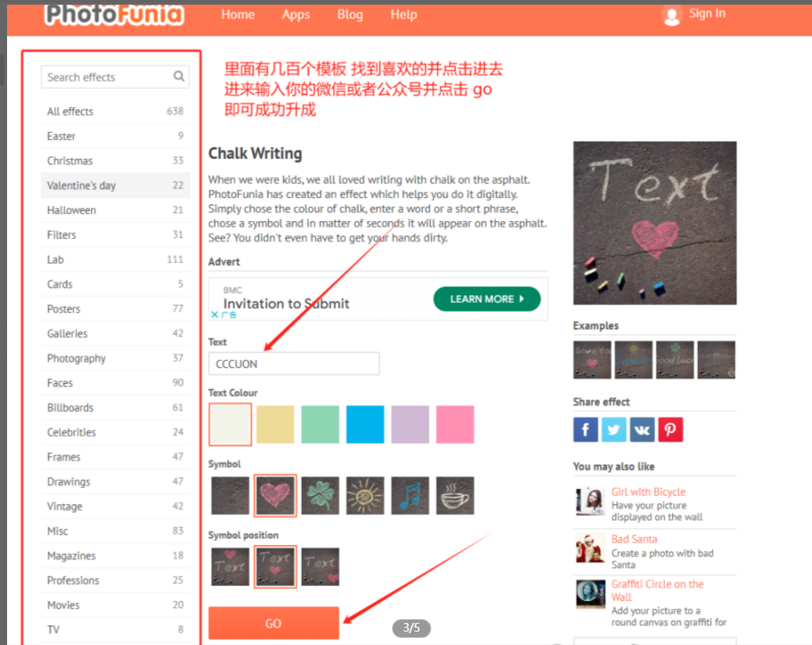812x645 pixels.
Task: Select the blue music note symbol
Action: point(410,496)
